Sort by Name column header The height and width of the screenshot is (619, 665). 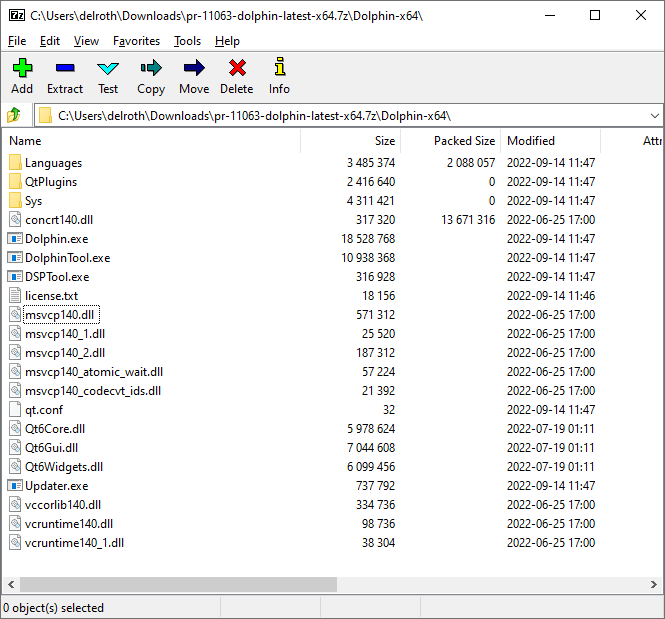(151, 141)
